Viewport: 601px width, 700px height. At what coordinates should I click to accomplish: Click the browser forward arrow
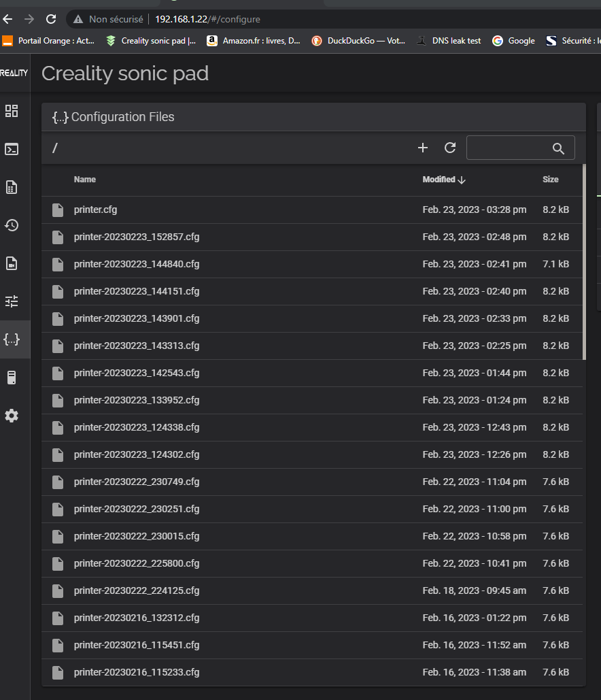pyautogui.click(x=29, y=19)
